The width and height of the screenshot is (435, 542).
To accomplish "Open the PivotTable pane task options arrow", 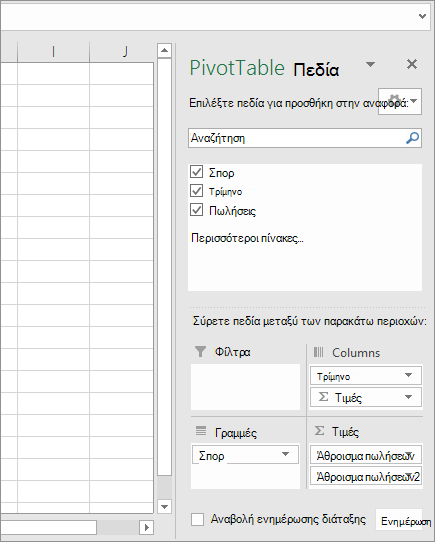I will click(x=370, y=64).
